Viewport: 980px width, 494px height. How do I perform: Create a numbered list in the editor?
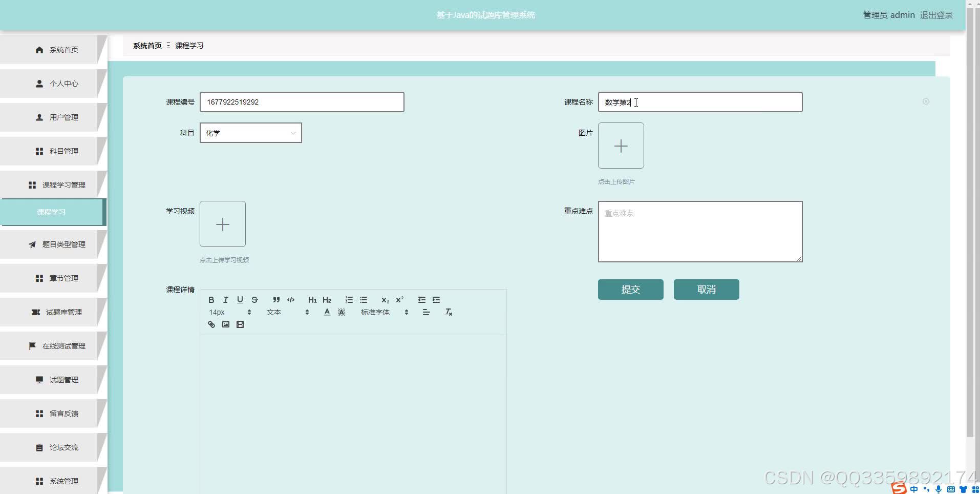[x=349, y=300]
